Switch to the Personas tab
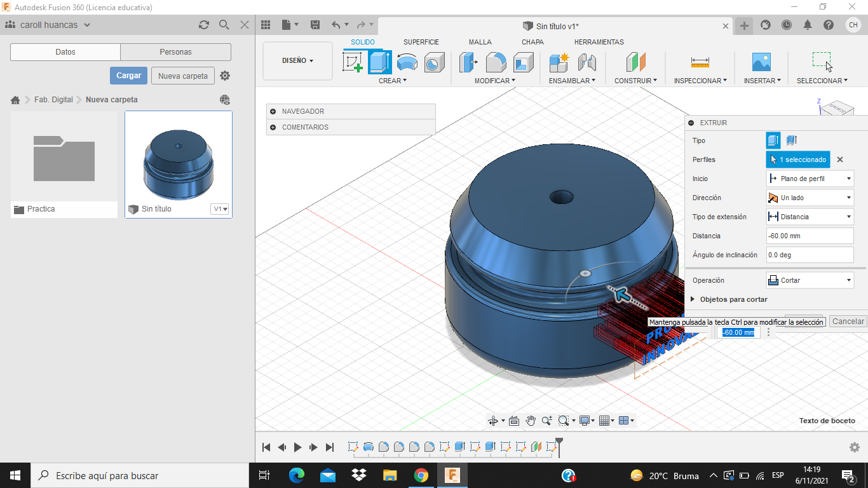 pos(175,52)
